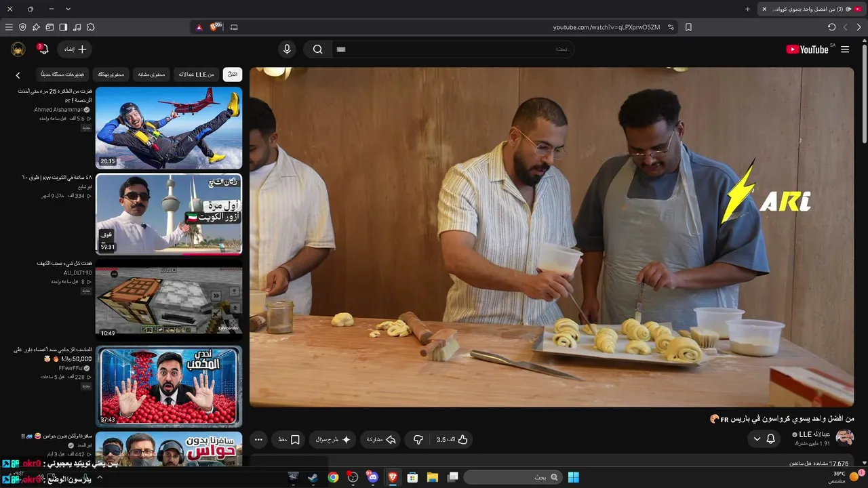This screenshot has width=868, height=488.
Task: Share the video (مشاركة)
Action: 381,440
